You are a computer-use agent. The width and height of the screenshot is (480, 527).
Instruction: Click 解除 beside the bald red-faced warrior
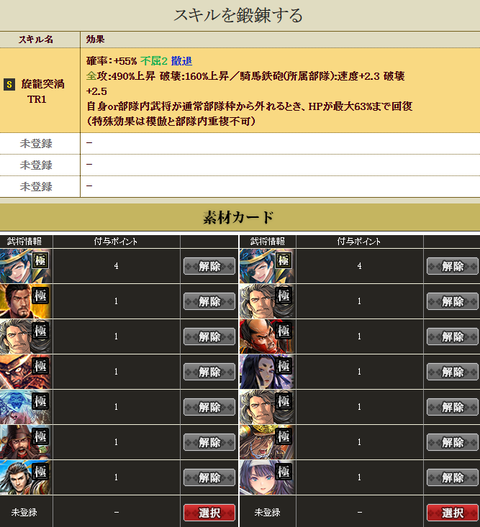click(452, 337)
